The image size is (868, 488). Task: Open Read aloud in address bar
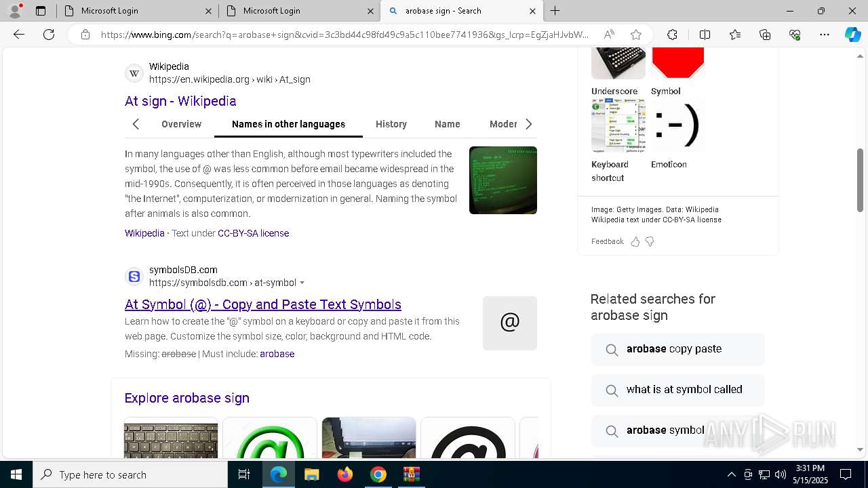pos(609,35)
